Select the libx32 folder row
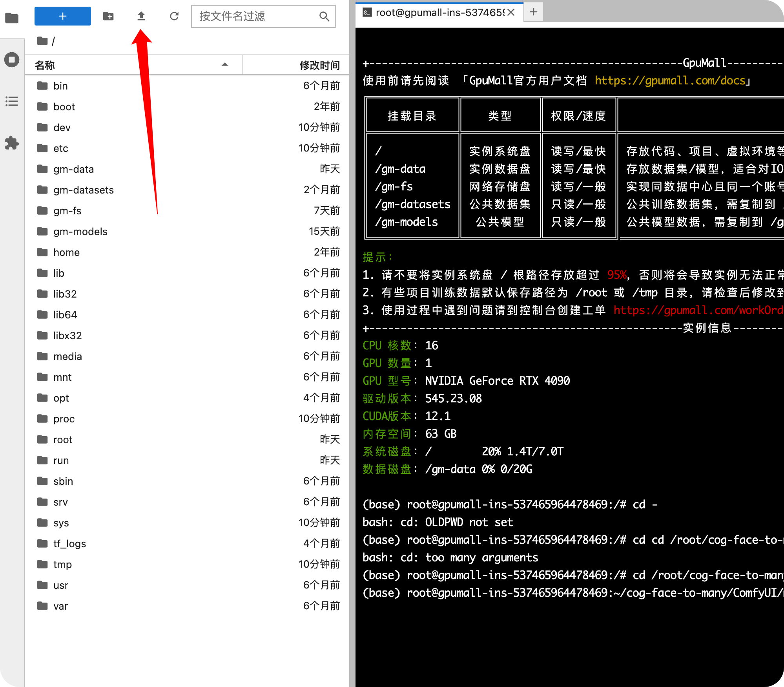 [x=187, y=335]
